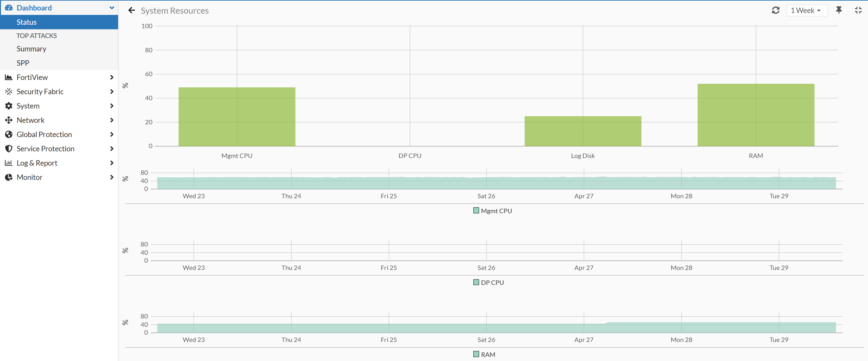868x361 pixels.
Task: Click the Mgmt CPU green bar
Action: (x=237, y=117)
